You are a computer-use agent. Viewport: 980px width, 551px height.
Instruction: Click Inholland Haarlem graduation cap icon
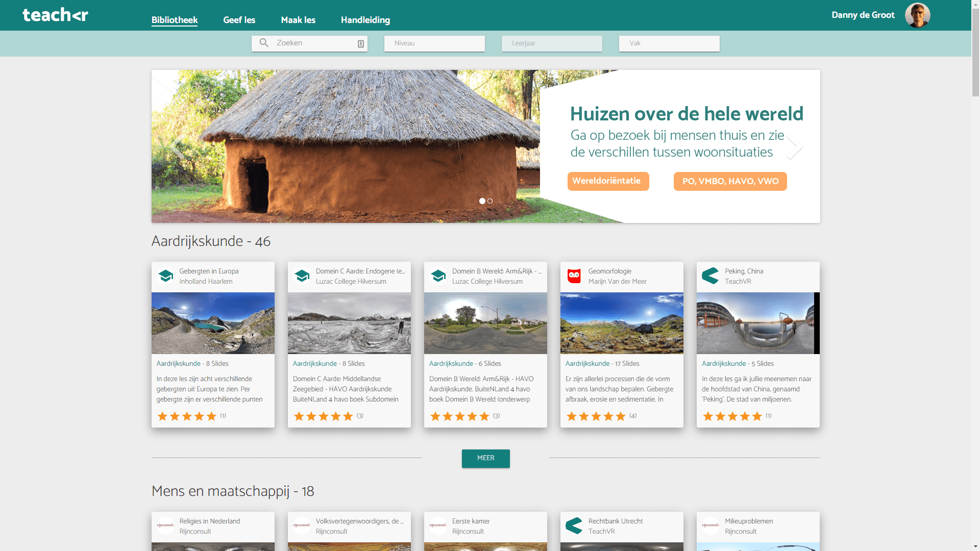(x=165, y=276)
